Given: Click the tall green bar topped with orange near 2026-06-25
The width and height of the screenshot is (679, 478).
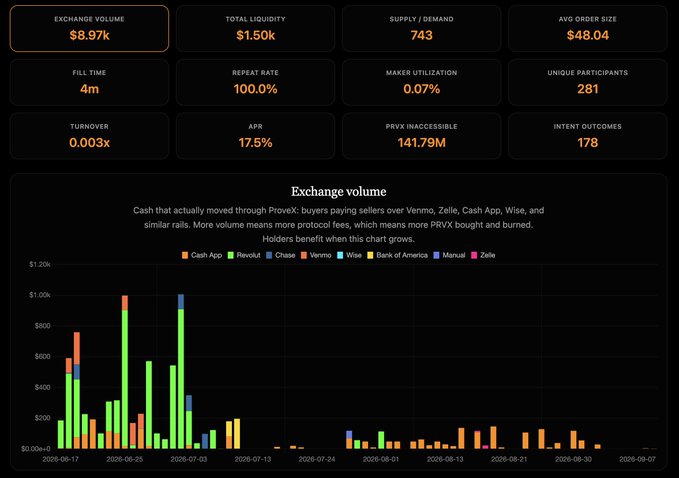Looking at the screenshot, I should click(x=125, y=372).
